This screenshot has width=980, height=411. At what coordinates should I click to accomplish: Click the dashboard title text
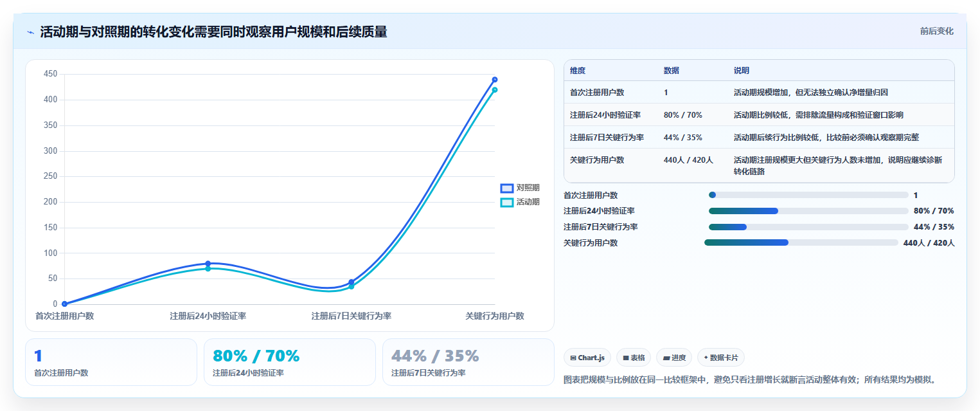point(213,32)
